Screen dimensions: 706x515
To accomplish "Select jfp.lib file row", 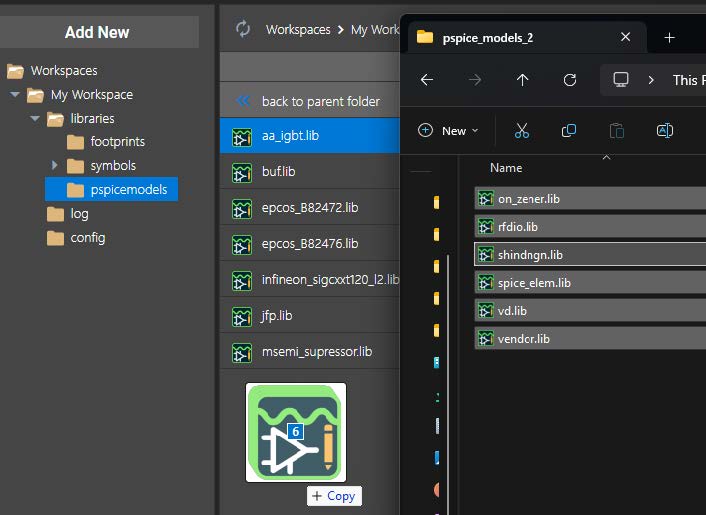I will [x=310, y=316].
